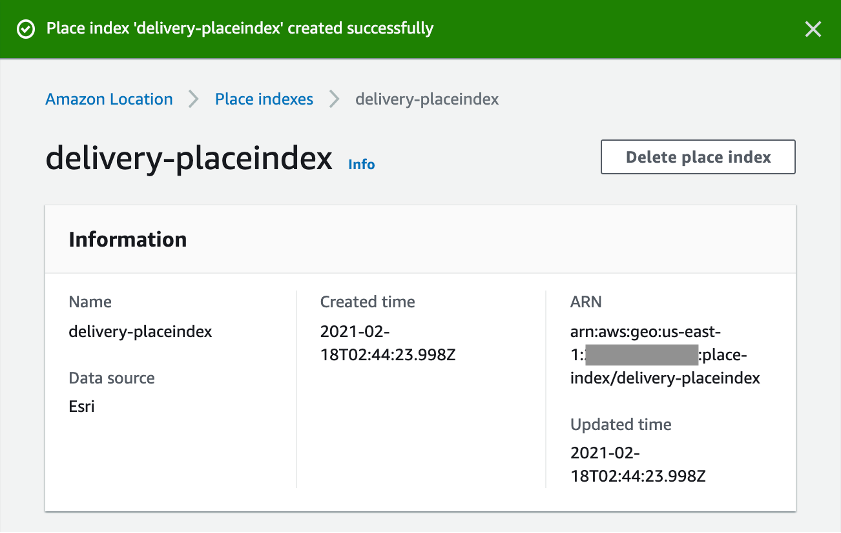Image resolution: width=841 pixels, height=533 pixels.
Task: Click the Data source label
Action: [x=111, y=378]
